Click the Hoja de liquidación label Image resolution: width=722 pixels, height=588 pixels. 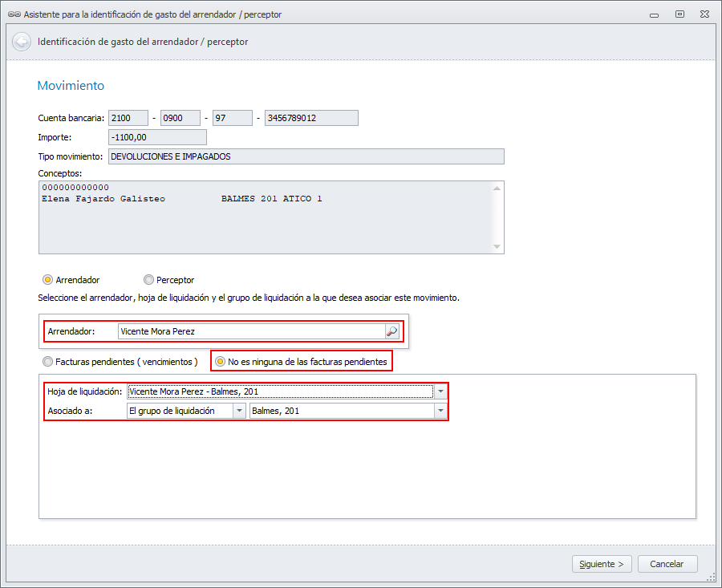(85, 391)
